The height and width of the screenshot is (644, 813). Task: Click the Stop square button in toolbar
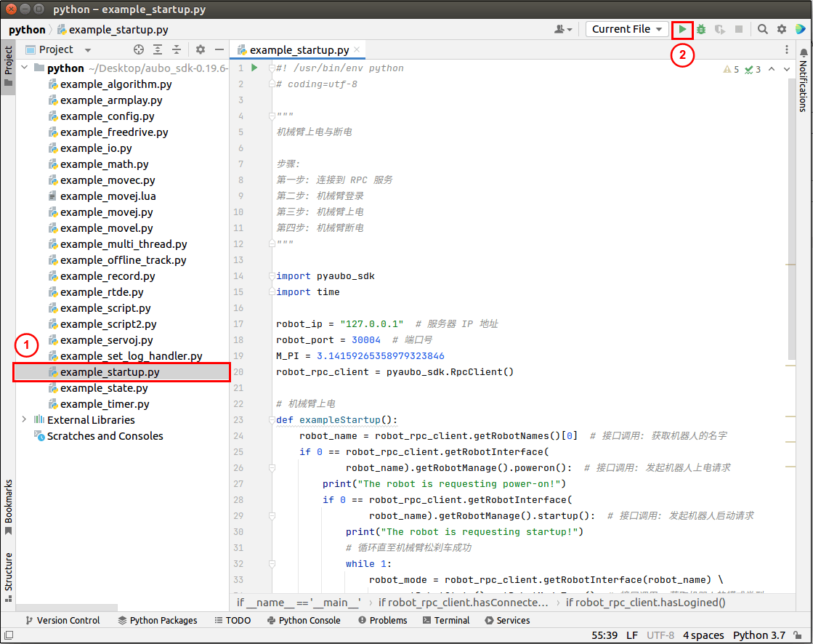pos(739,30)
